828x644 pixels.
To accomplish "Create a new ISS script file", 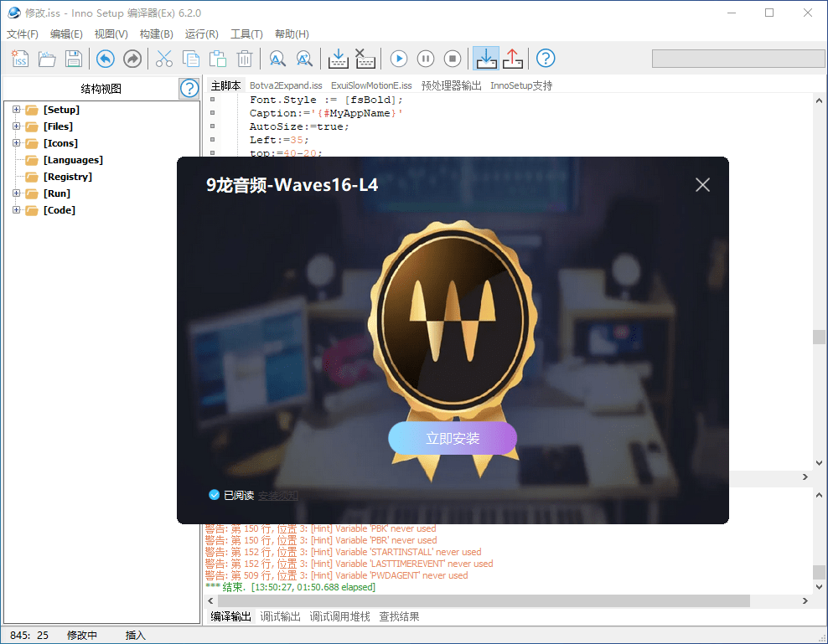I will (20, 59).
